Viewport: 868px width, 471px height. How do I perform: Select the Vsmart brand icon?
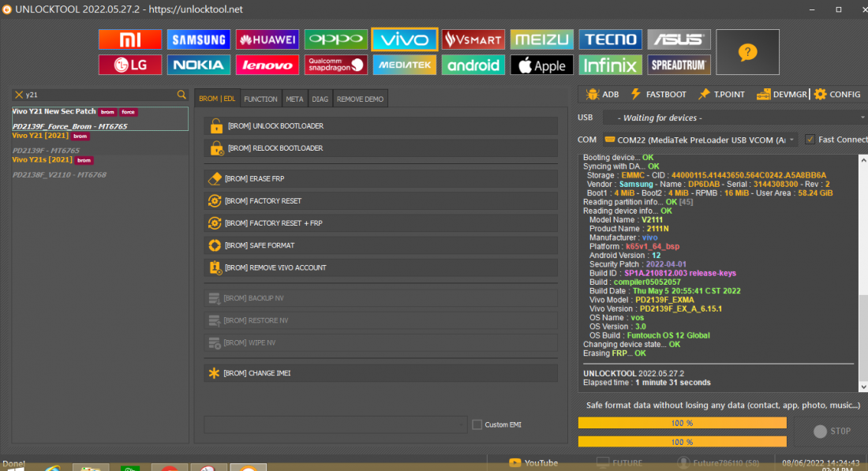pos(473,39)
